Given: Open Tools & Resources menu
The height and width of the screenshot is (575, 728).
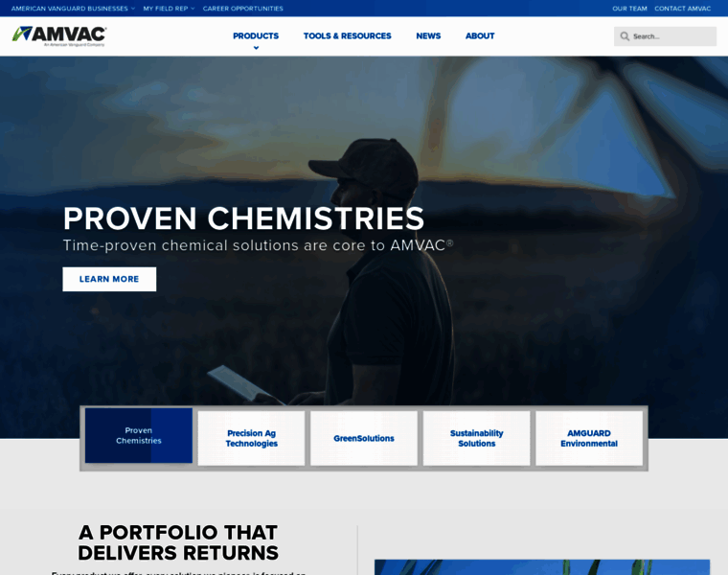Looking at the screenshot, I should [x=348, y=35].
